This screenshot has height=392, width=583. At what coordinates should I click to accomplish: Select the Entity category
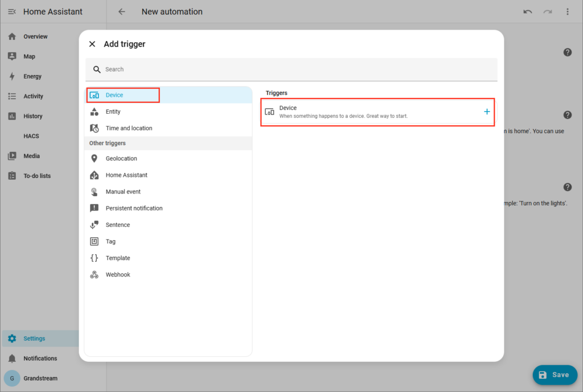pyautogui.click(x=169, y=112)
